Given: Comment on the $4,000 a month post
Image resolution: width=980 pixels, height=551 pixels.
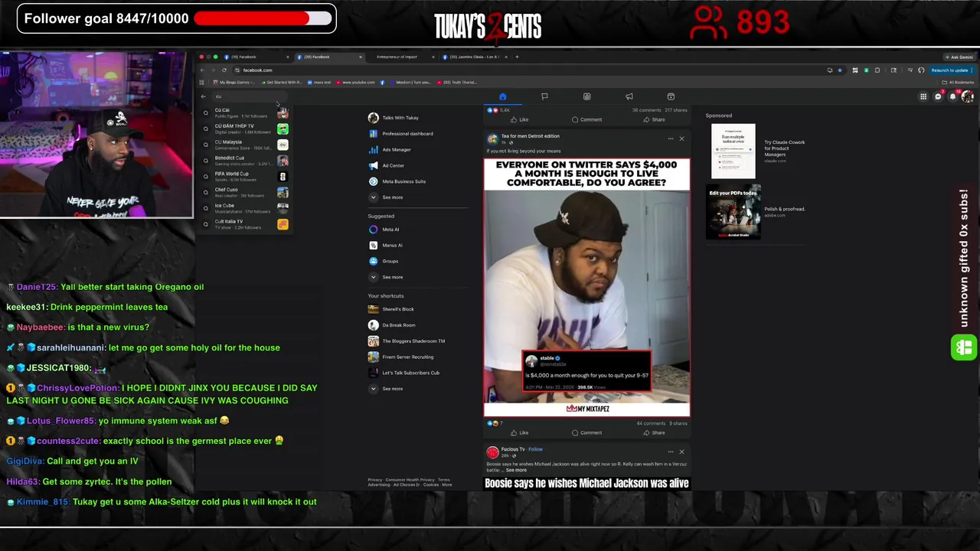Looking at the screenshot, I should point(586,433).
